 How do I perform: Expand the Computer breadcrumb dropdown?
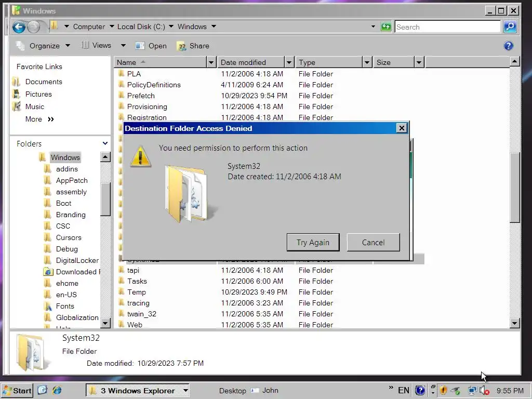[x=112, y=26]
